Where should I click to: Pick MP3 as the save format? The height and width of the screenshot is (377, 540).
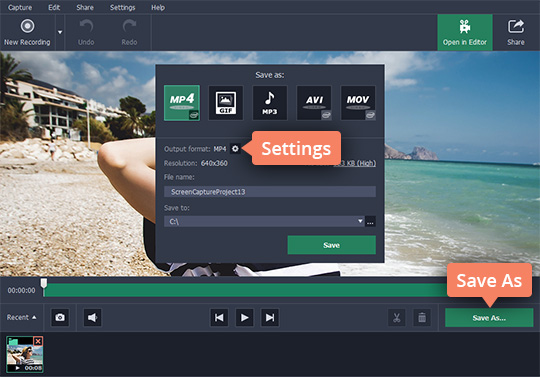(270, 103)
